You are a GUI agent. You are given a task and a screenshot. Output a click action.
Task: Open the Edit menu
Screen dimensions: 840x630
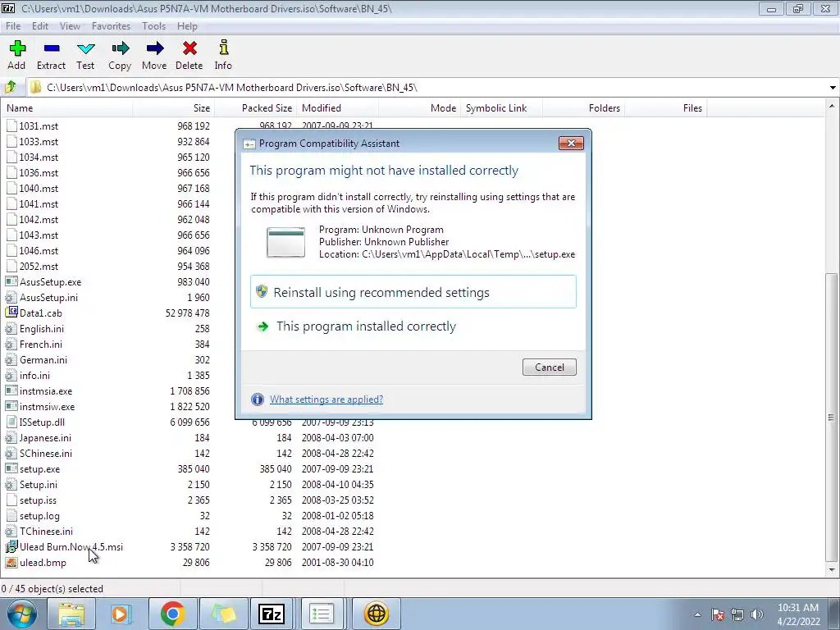(39, 25)
